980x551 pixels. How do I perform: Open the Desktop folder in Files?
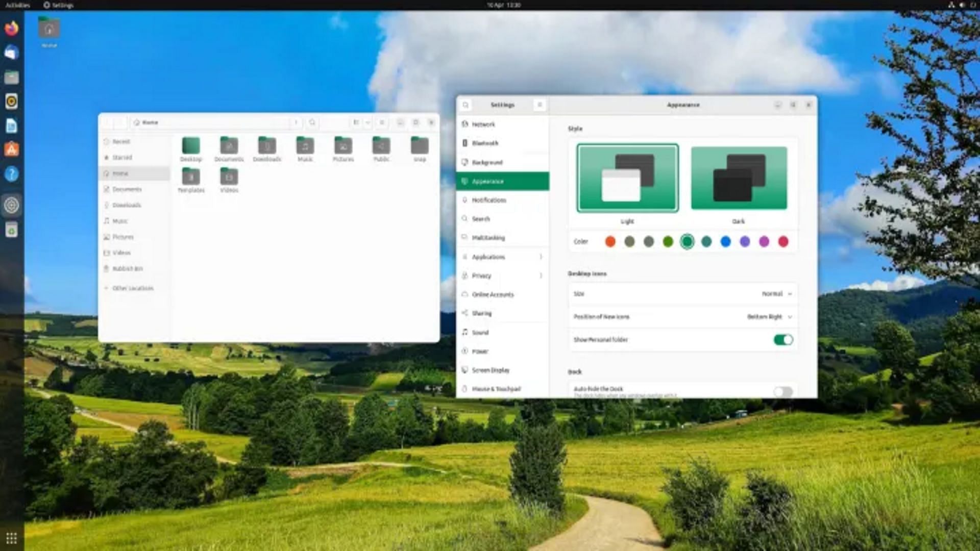(x=191, y=149)
